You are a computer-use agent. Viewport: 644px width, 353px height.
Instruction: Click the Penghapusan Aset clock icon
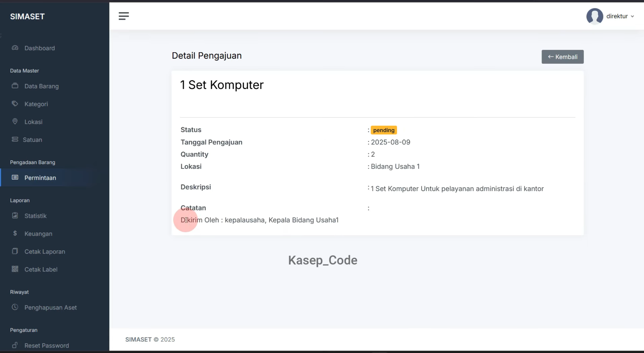[15, 307]
